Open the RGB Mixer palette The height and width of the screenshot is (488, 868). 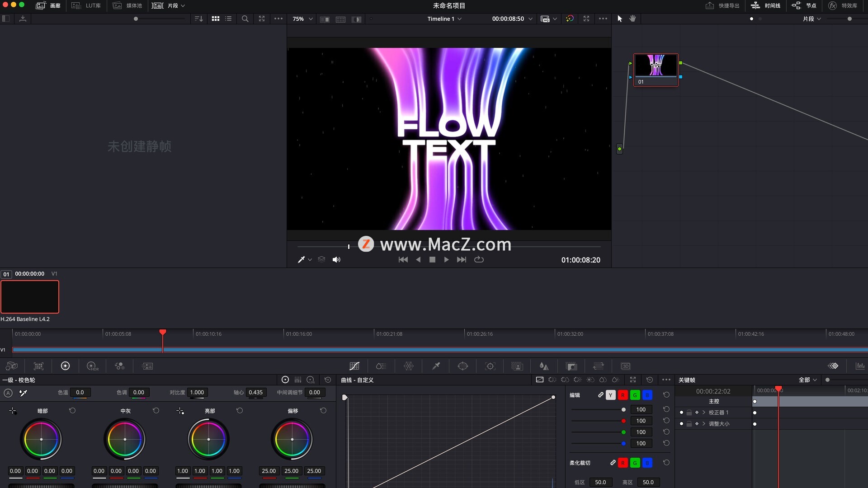pos(119,366)
